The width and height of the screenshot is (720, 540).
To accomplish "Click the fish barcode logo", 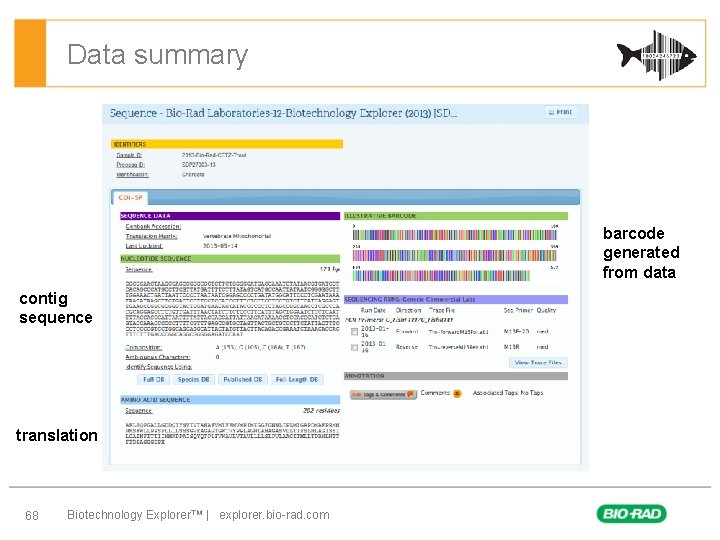I will click(x=656, y=55).
